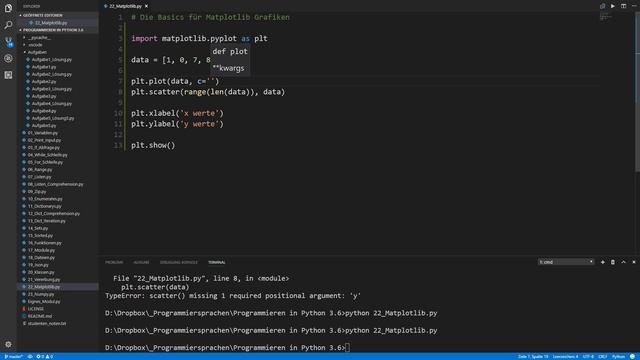Place cursor on plt.show() code line
Screen dimensions: 640x360
[x=153, y=145]
